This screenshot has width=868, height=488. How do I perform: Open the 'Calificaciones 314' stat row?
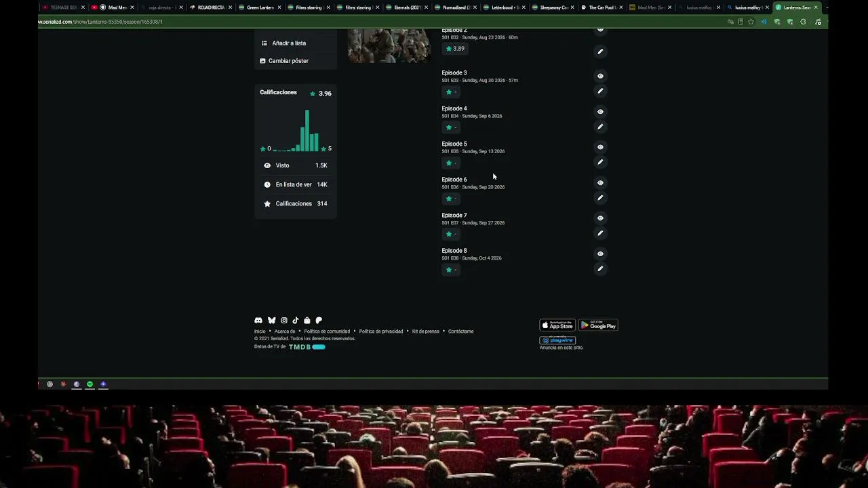click(296, 203)
